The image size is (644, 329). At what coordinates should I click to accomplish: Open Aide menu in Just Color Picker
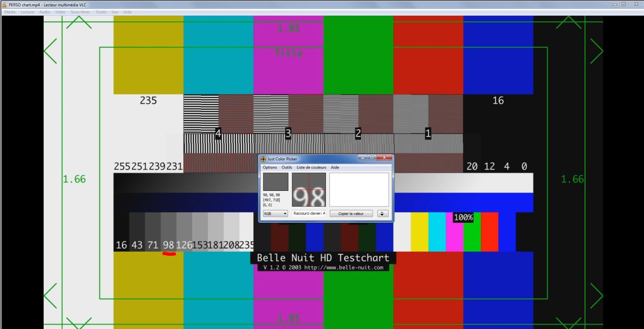(335, 167)
